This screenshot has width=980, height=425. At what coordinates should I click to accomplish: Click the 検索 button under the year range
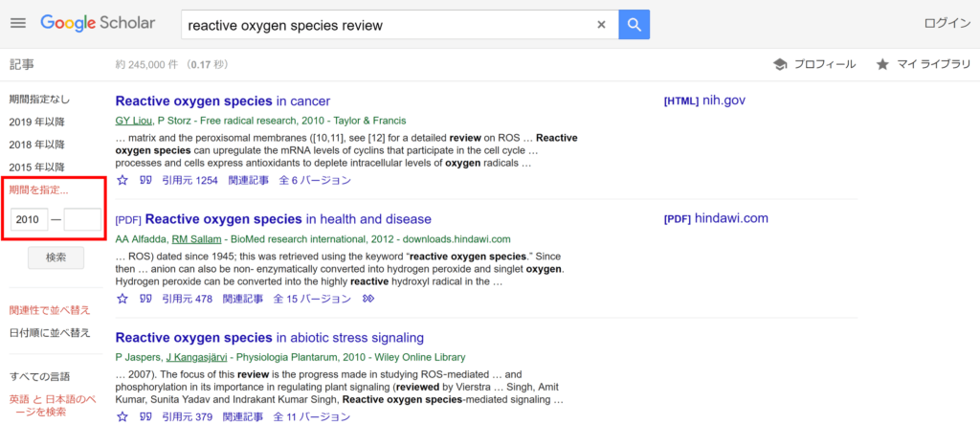coord(56,257)
